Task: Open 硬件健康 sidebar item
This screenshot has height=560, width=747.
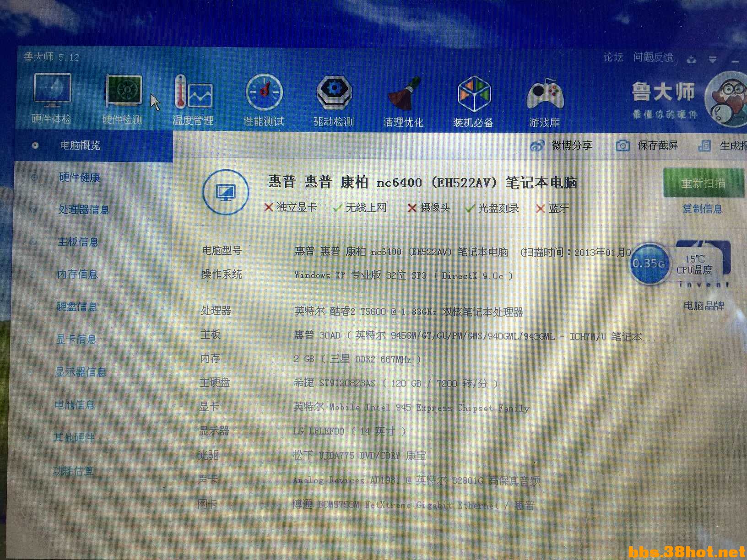Action: tap(80, 178)
